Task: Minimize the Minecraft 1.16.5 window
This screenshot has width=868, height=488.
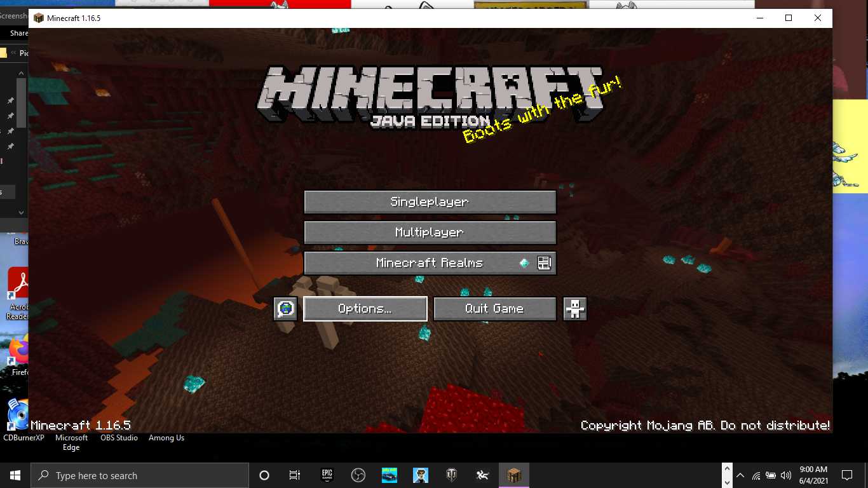Action: point(759,18)
